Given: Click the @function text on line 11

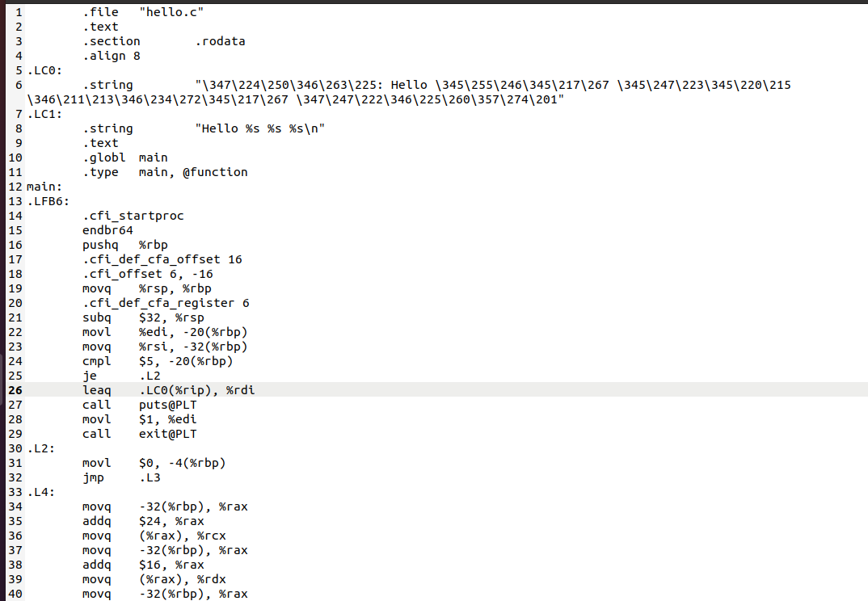Looking at the screenshot, I should [x=215, y=172].
